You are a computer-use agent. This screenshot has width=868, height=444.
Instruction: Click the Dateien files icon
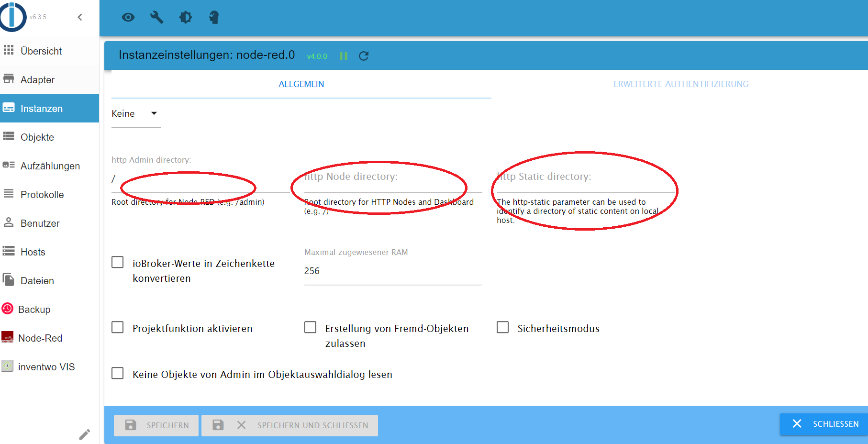click(9, 279)
